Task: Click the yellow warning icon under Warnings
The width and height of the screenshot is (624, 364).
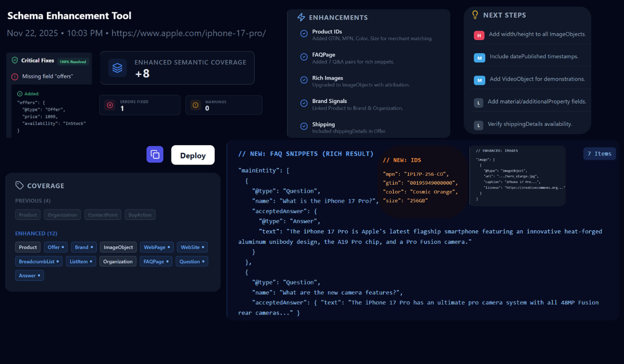Action: [x=195, y=105]
